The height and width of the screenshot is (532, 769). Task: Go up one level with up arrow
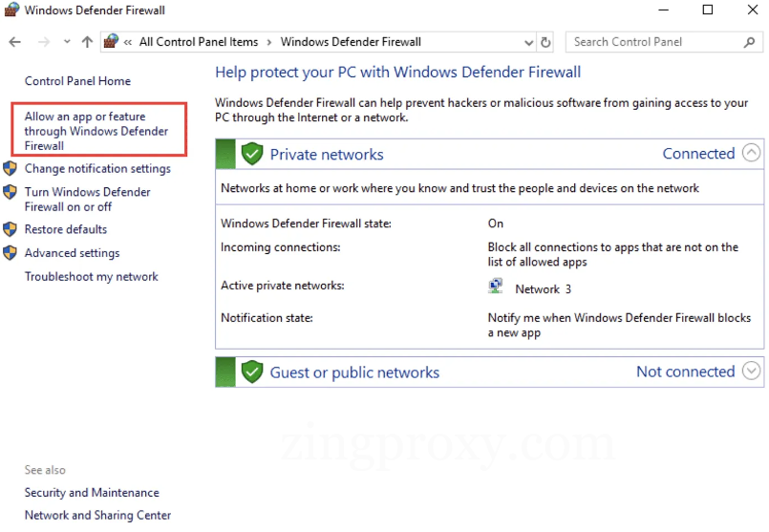(87, 42)
